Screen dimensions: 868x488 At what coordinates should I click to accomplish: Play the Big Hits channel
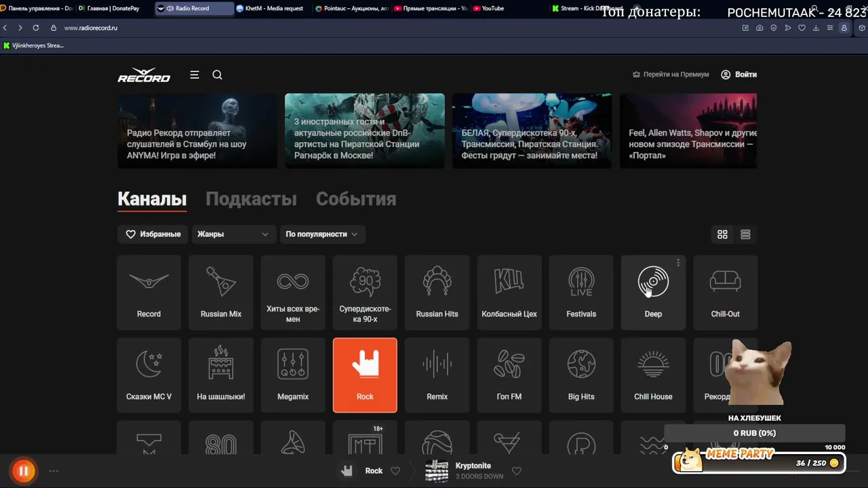[x=581, y=375]
